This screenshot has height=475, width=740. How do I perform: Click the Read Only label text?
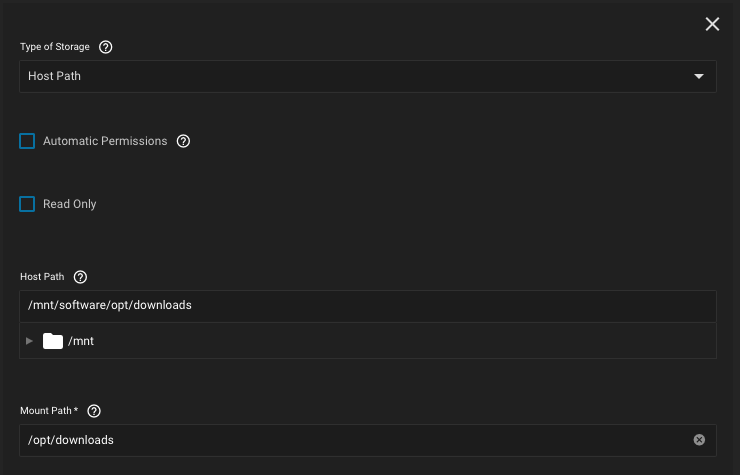pos(69,204)
